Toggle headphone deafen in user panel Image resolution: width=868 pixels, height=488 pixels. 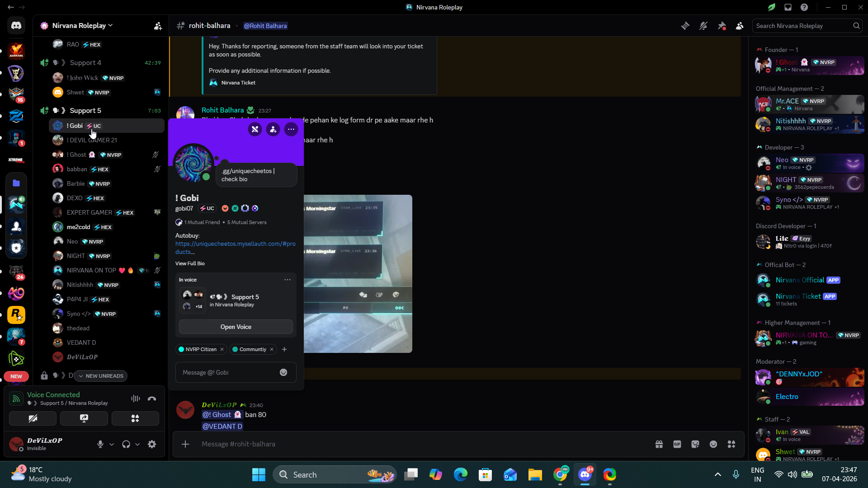click(126, 444)
